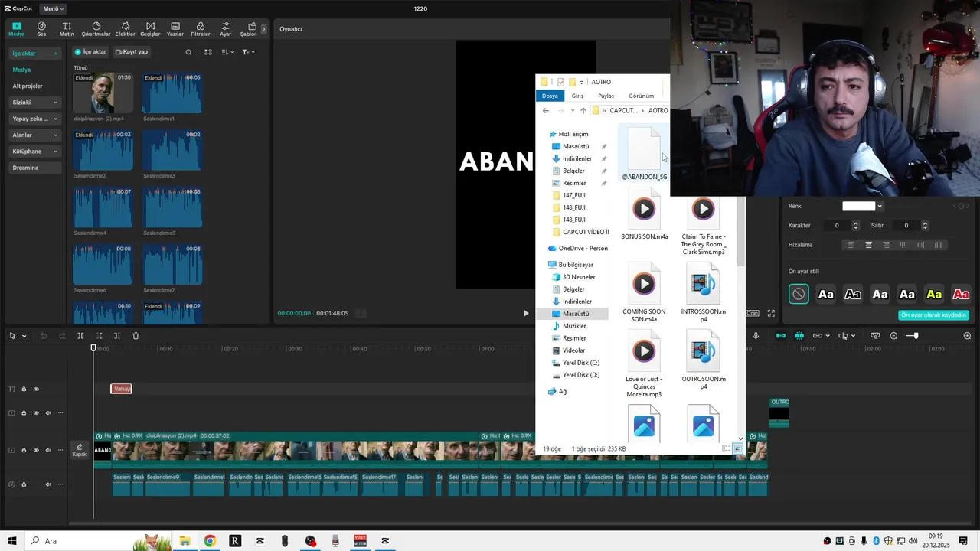Click the İçe aktar import button

tap(90, 52)
